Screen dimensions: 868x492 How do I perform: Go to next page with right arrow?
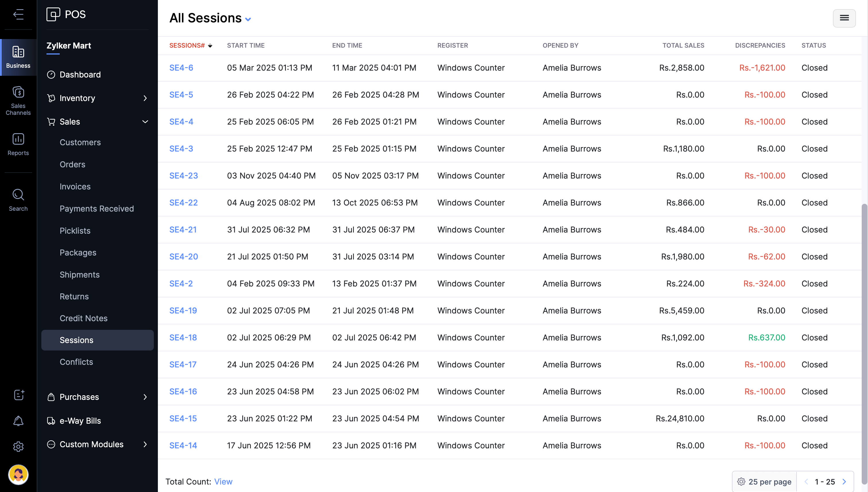[x=844, y=482]
